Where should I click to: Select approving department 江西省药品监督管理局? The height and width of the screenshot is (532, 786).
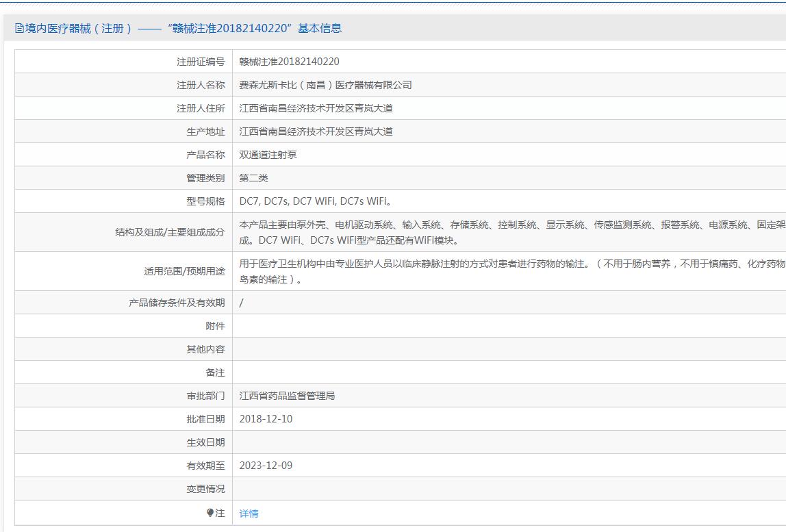pos(287,396)
